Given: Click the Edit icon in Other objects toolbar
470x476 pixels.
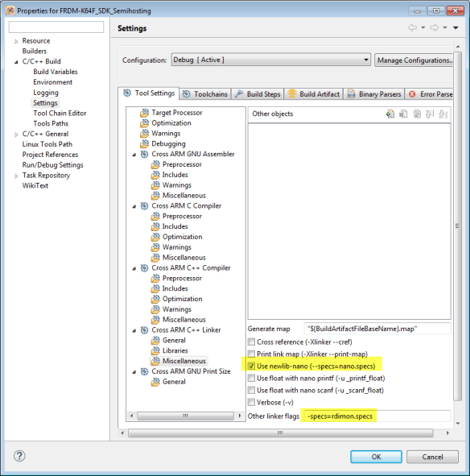Looking at the screenshot, I should (x=417, y=114).
